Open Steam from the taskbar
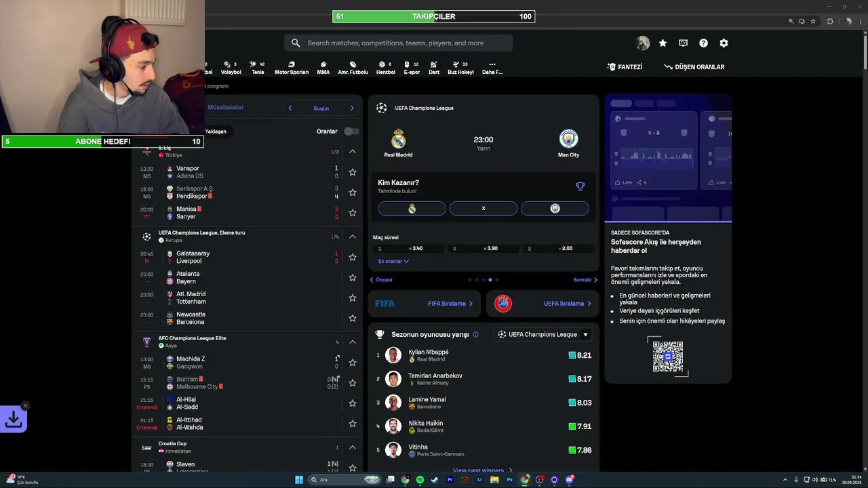This screenshot has height=488, width=868. [435, 480]
